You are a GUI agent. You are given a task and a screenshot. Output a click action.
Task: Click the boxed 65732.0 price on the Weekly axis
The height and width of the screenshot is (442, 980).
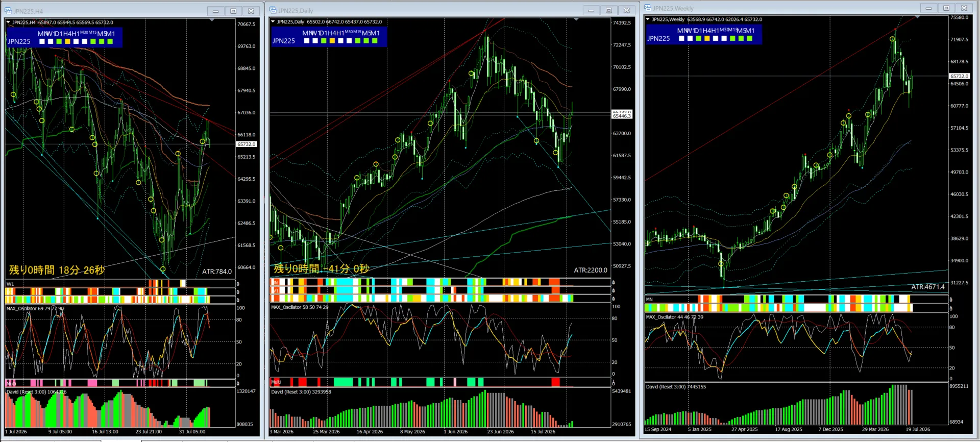coord(959,76)
